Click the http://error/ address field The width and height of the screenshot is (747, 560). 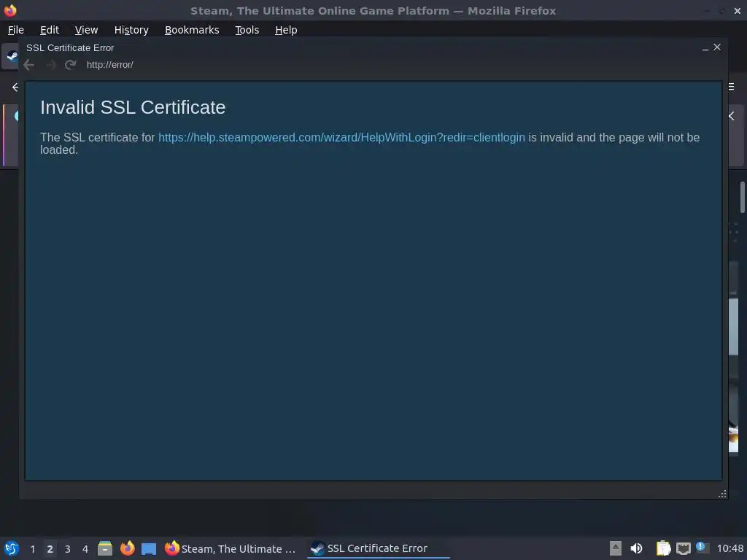click(x=110, y=65)
